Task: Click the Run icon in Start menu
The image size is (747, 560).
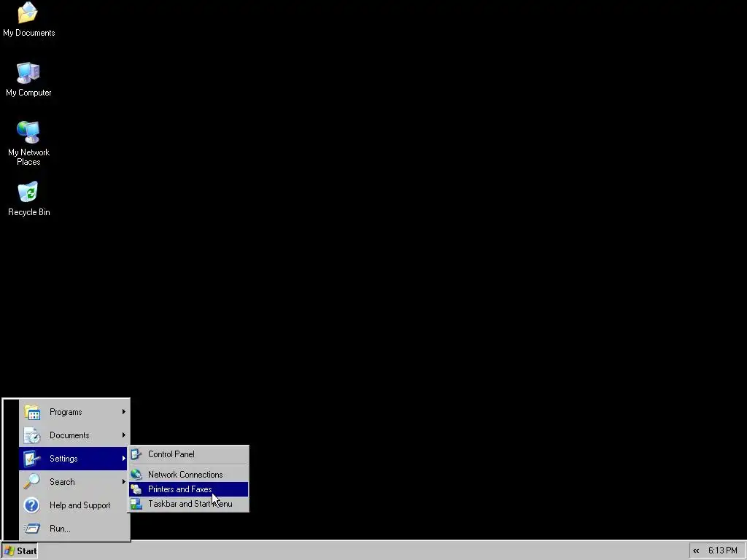Action: pyautogui.click(x=32, y=529)
